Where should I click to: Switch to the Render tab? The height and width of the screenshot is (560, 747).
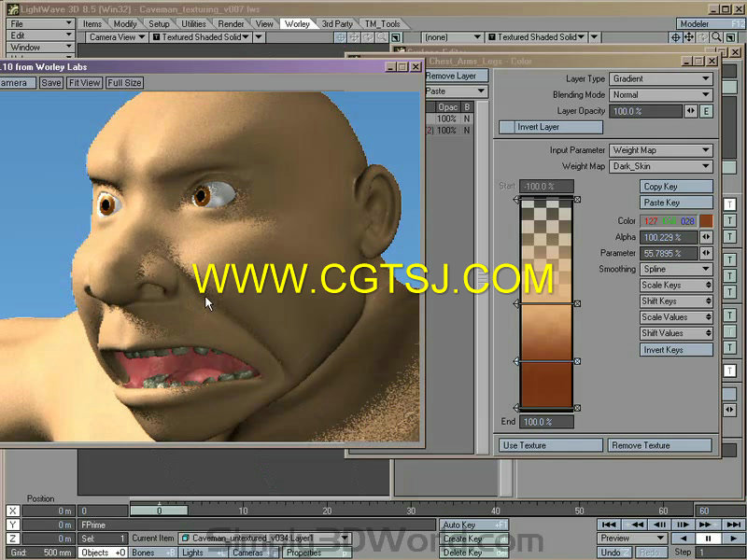pyautogui.click(x=231, y=24)
